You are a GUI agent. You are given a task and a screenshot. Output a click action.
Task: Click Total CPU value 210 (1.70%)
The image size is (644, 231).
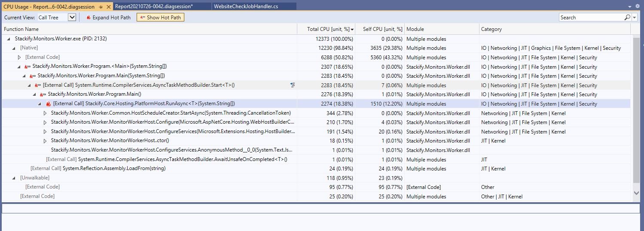(340, 122)
